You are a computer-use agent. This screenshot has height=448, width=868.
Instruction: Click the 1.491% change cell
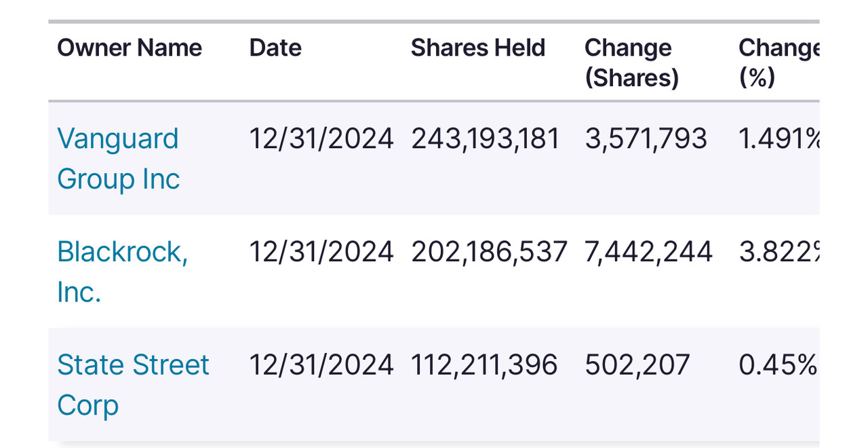point(780,138)
